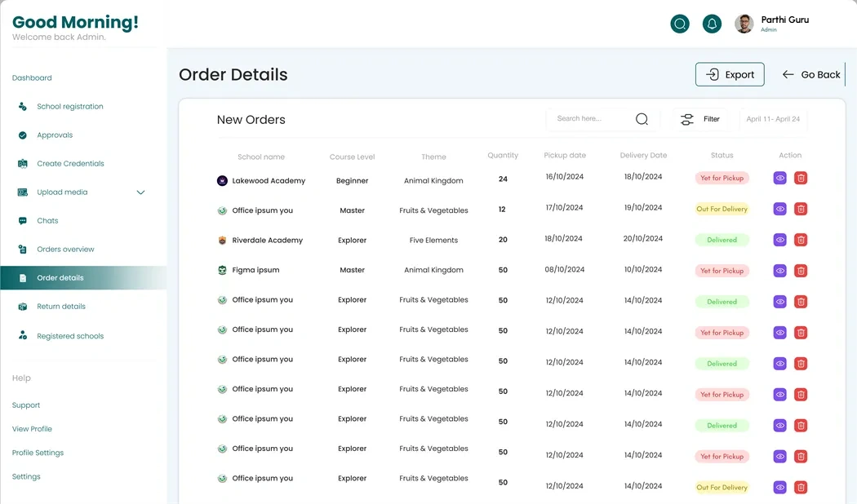Open the Return details page

click(x=61, y=307)
